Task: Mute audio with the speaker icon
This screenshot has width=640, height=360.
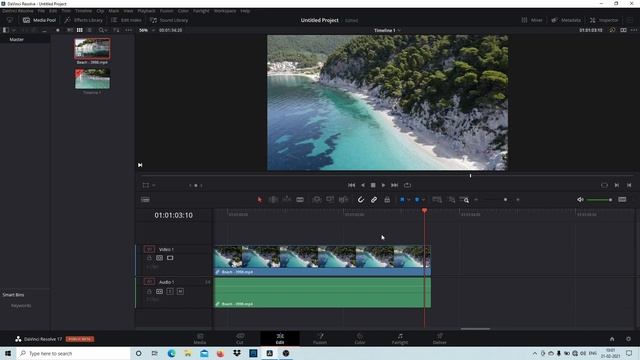Action: point(580,200)
